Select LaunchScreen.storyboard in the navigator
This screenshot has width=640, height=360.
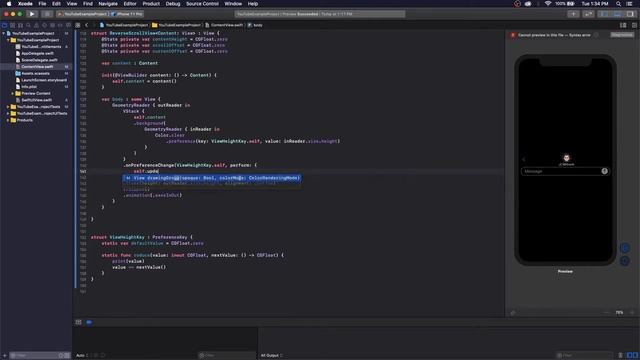pyautogui.click(x=44, y=80)
